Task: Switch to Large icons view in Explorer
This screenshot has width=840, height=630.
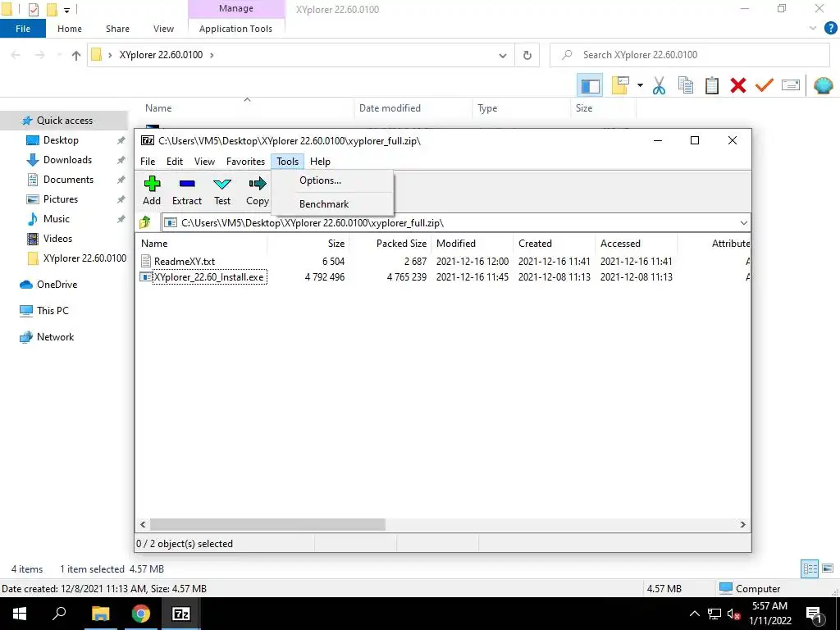Action: (x=828, y=569)
